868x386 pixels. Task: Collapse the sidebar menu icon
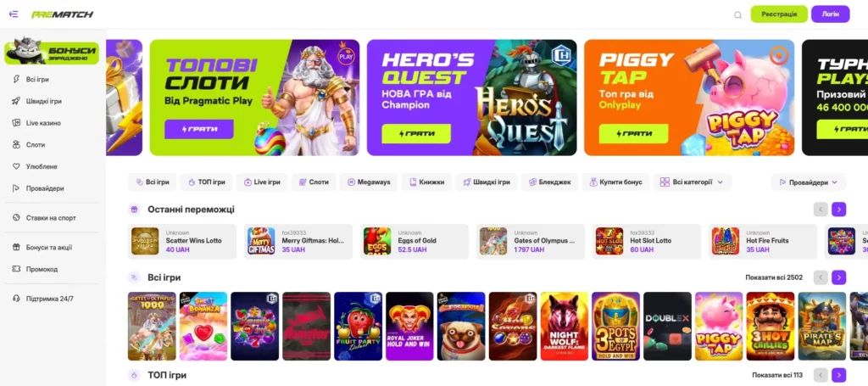(x=14, y=14)
